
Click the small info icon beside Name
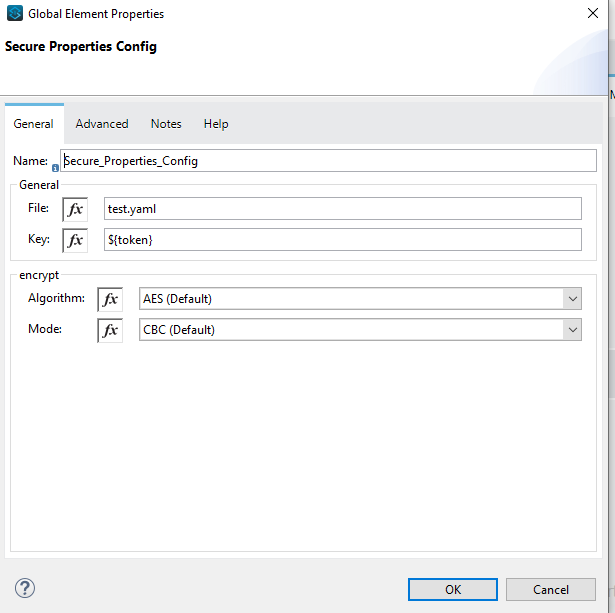tap(55, 168)
